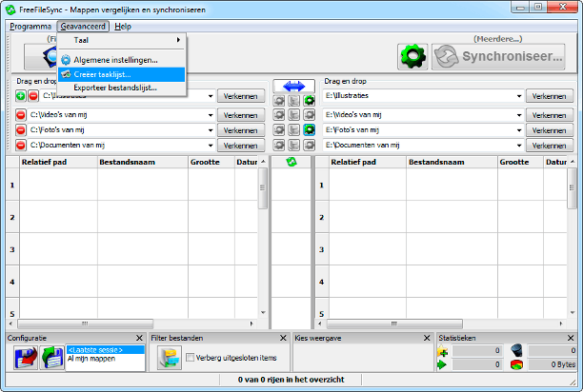The height and width of the screenshot is (392, 583).
Task: Expand the E:\Illustraties folder dropdown
Action: coord(519,96)
